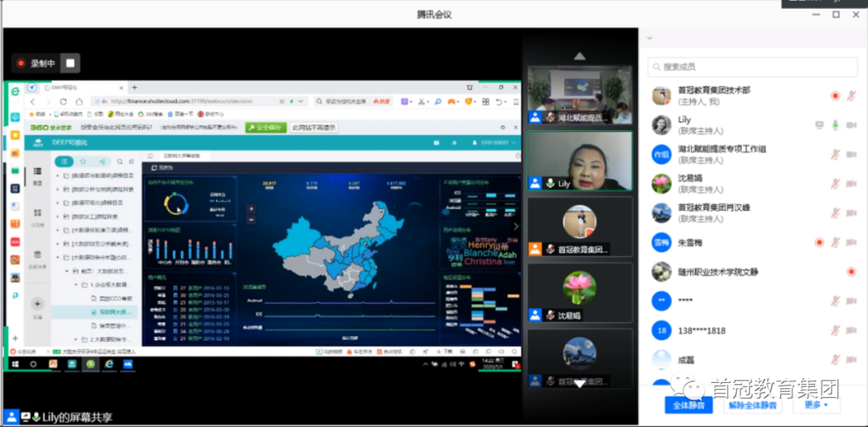868x427 pixels.
Task: Open the highlighted 互联网大屏 tree item
Action: tap(94, 312)
